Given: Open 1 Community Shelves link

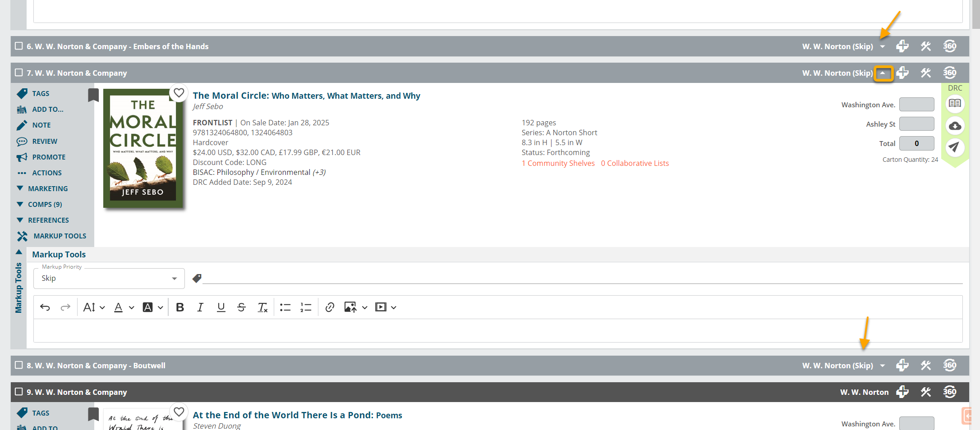Looking at the screenshot, I should pyautogui.click(x=558, y=163).
